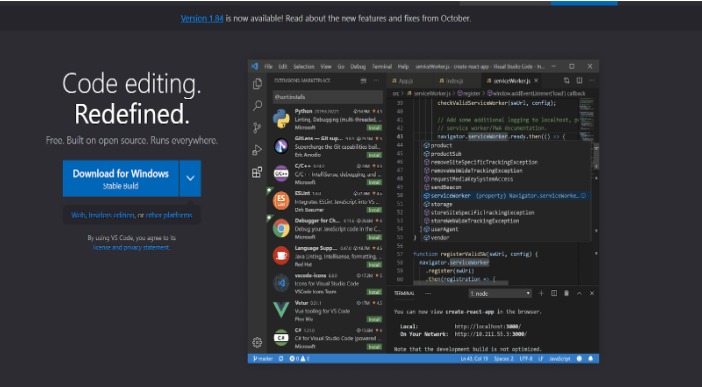
Task: Install the Vetur extension
Action: pos(374,319)
